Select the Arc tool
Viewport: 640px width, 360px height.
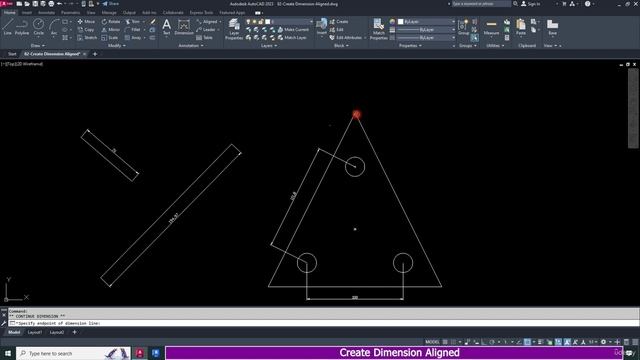pos(54,27)
